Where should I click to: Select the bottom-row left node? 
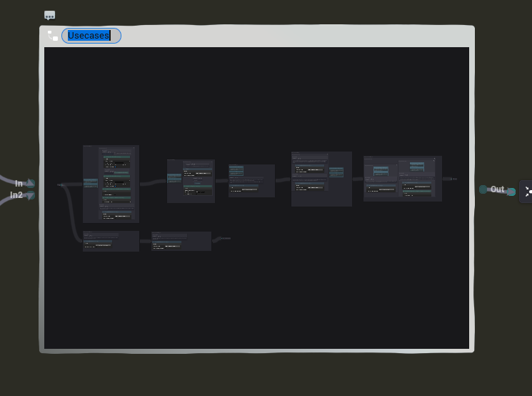click(111, 241)
